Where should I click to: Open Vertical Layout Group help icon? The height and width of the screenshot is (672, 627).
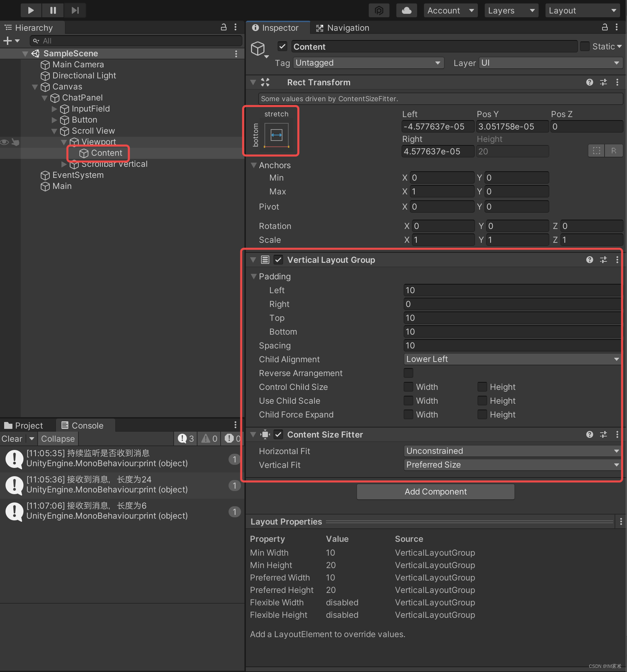590,260
